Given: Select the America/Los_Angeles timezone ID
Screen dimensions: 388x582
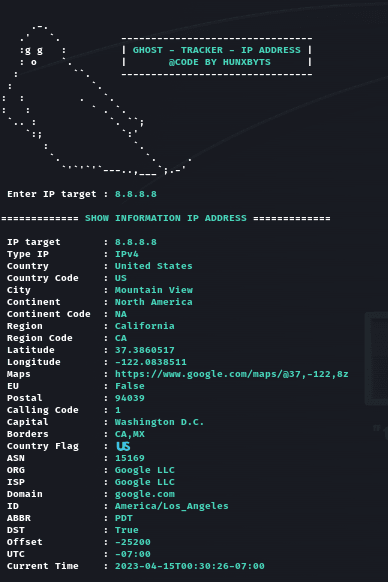Looking at the screenshot, I should (x=172, y=506).
